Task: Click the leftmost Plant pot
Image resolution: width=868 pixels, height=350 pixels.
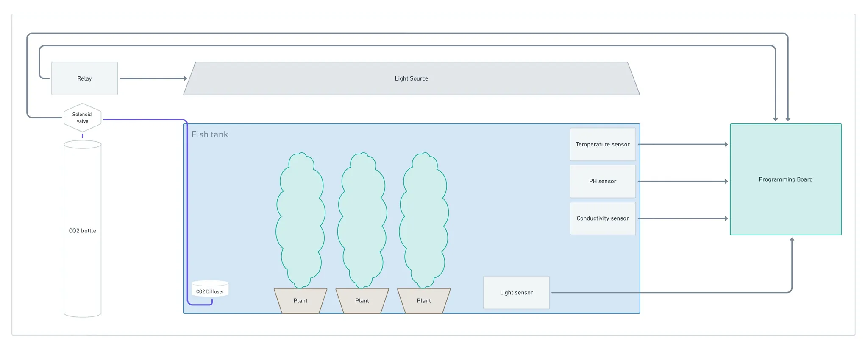Action: point(300,301)
